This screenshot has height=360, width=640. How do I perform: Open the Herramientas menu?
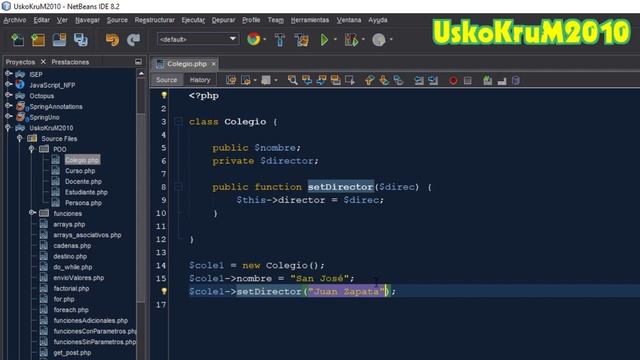coord(310,20)
